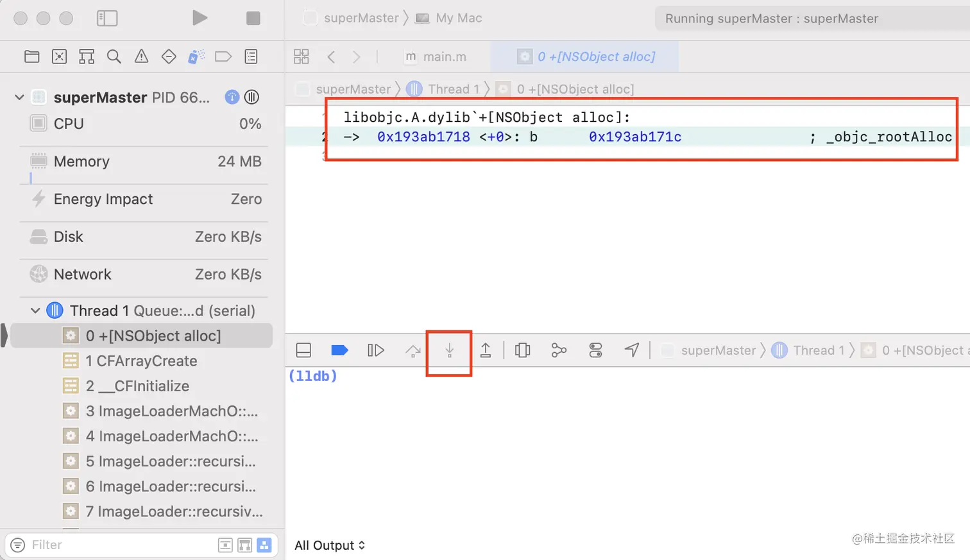Open the navigator filter options icon

[18, 545]
